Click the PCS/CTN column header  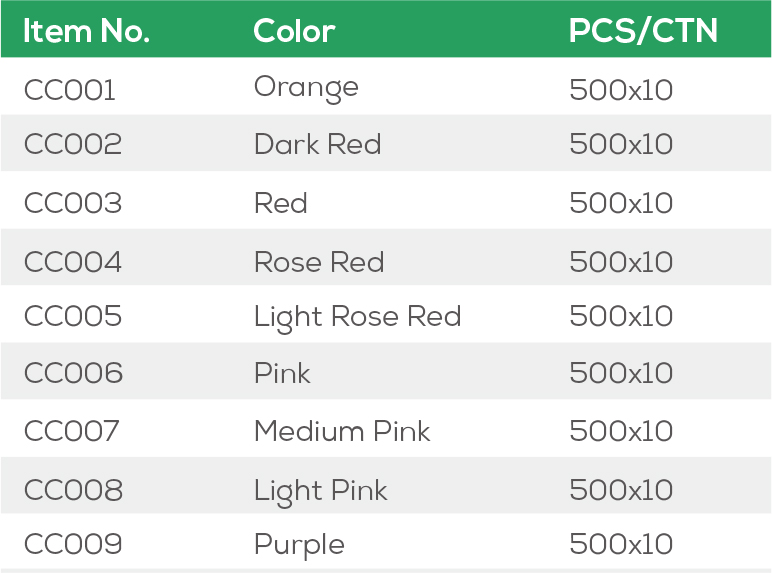643,31
